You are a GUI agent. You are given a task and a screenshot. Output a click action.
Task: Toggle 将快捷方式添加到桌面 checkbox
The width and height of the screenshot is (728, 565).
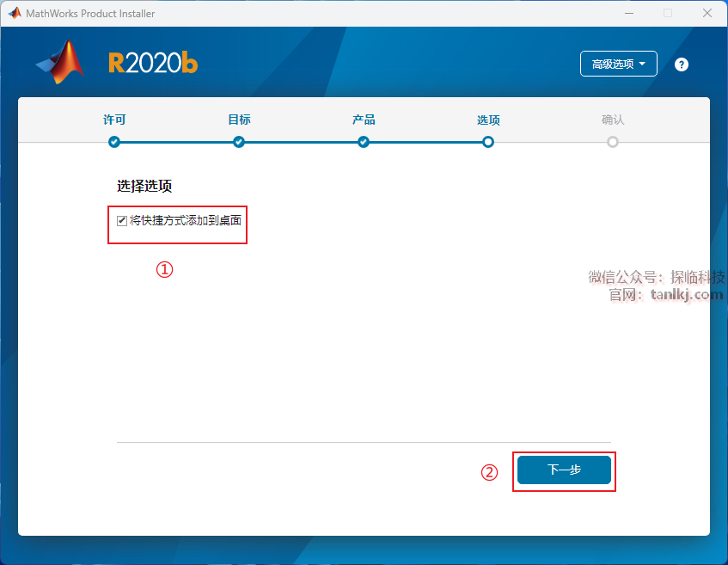(122, 221)
